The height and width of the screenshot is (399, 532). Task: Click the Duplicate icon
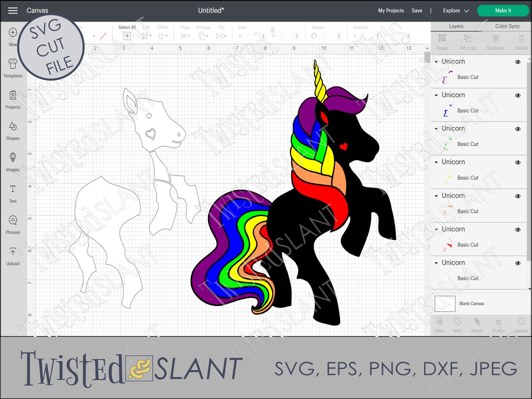496,38
